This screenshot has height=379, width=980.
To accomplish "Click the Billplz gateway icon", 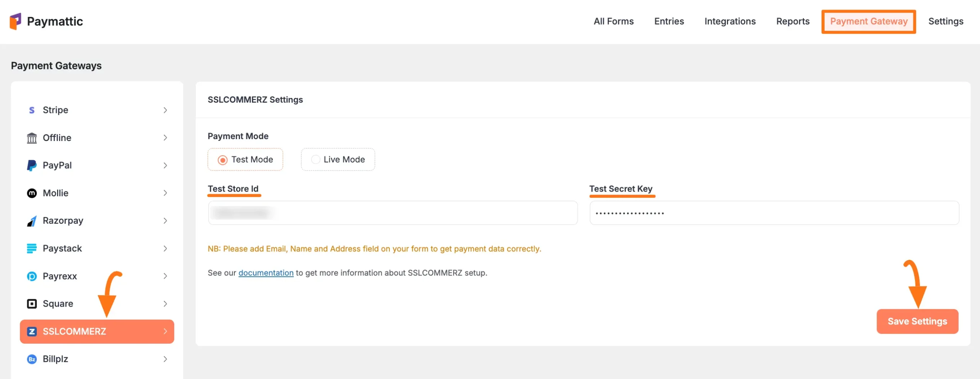I will [32, 359].
